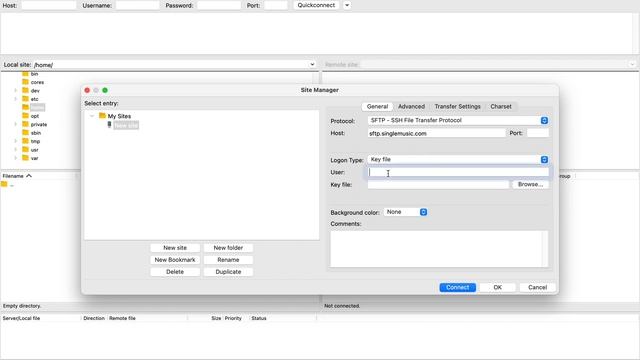
Task: Click the User input field
Action: (x=458, y=172)
